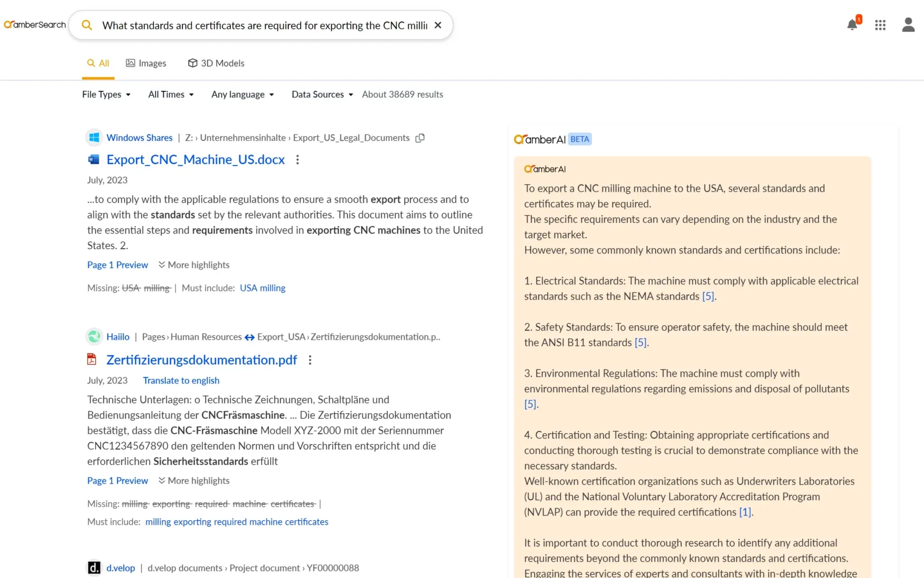Screen dimensions: 924x578
Task: Click in the search query field
Action: [264, 25]
